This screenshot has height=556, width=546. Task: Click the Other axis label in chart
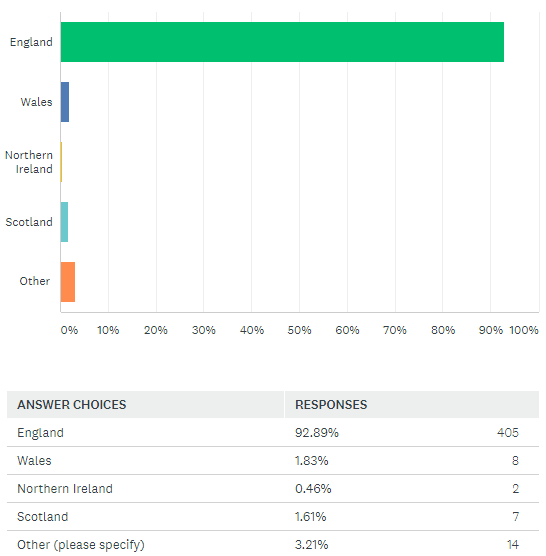[x=34, y=281]
